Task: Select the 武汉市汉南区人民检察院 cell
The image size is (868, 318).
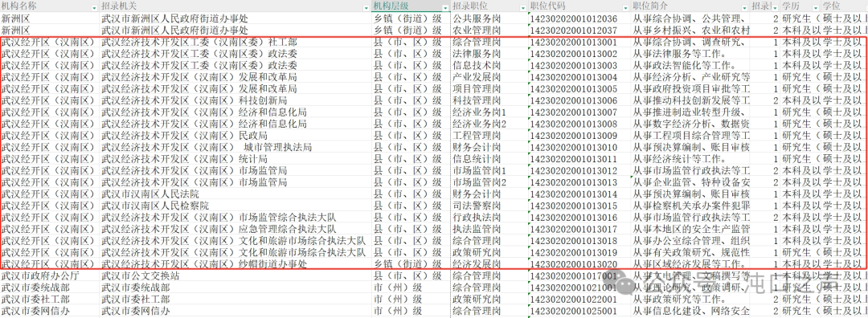Action: click(235, 206)
